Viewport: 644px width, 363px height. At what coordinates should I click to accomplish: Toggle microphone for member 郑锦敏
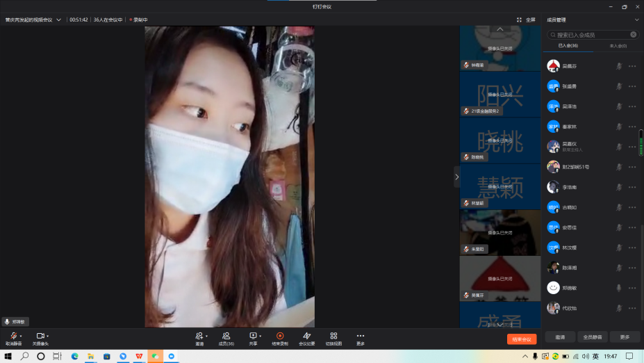(x=618, y=288)
